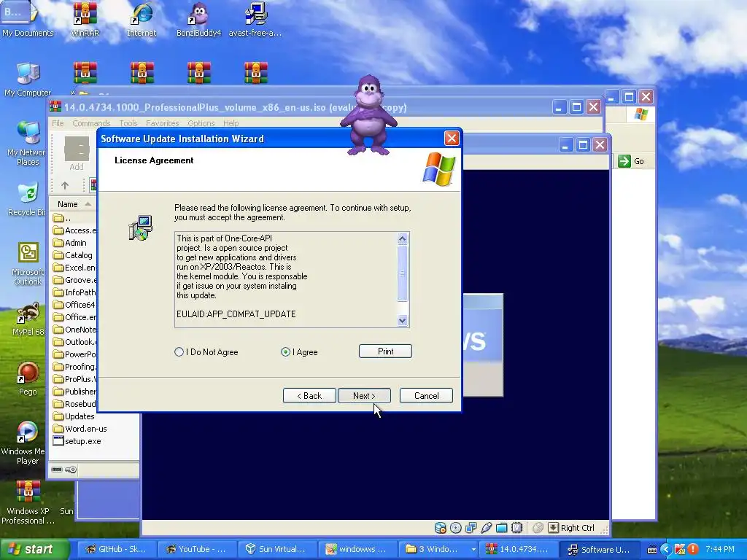The width and height of the screenshot is (747, 560).
Task: Open the WinRAR Help menu
Action: click(x=231, y=122)
